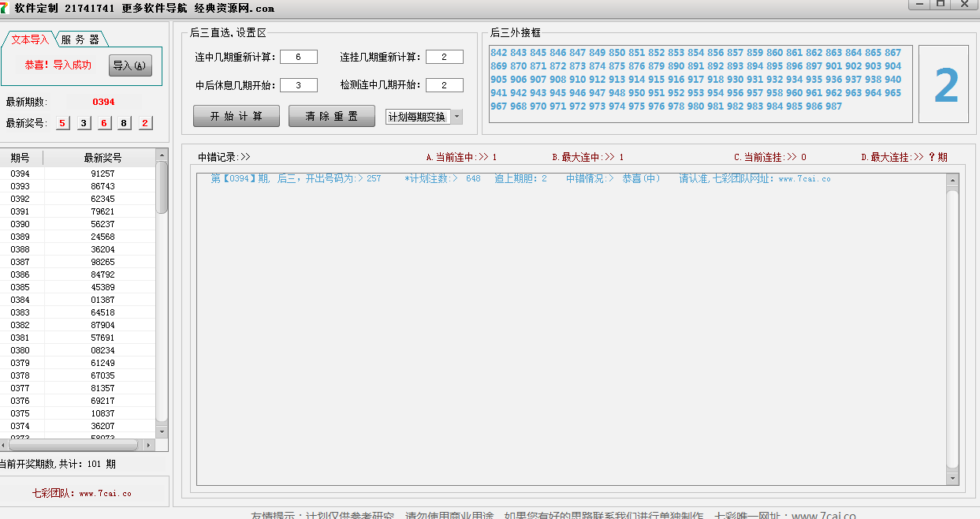Click the 当前开奖期数 共计 101 期 text
The height and width of the screenshot is (519, 980).
(58, 464)
